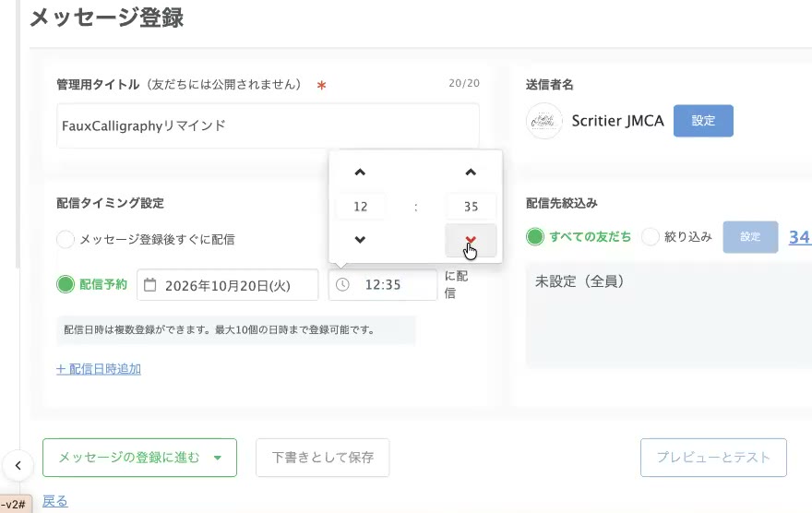This screenshot has height=513, width=812.
Task: Click 下書きとして保存 button
Action: coord(323,458)
